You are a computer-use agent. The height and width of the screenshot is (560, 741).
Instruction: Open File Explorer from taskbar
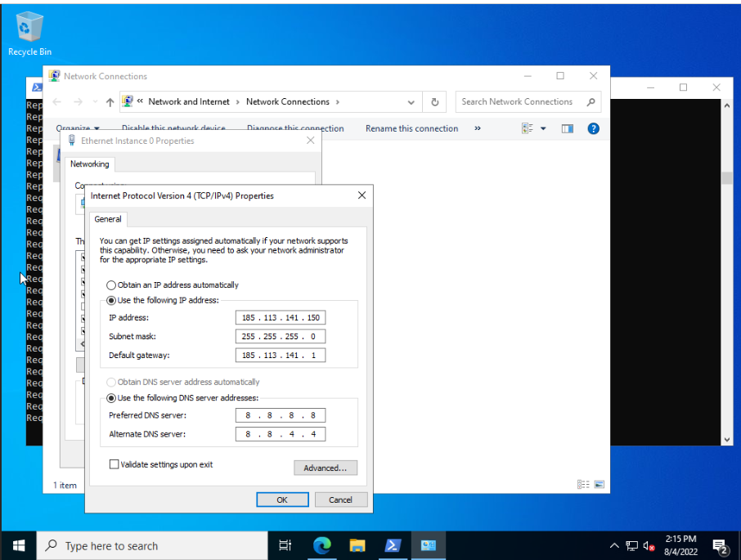(x=357, y=546)
